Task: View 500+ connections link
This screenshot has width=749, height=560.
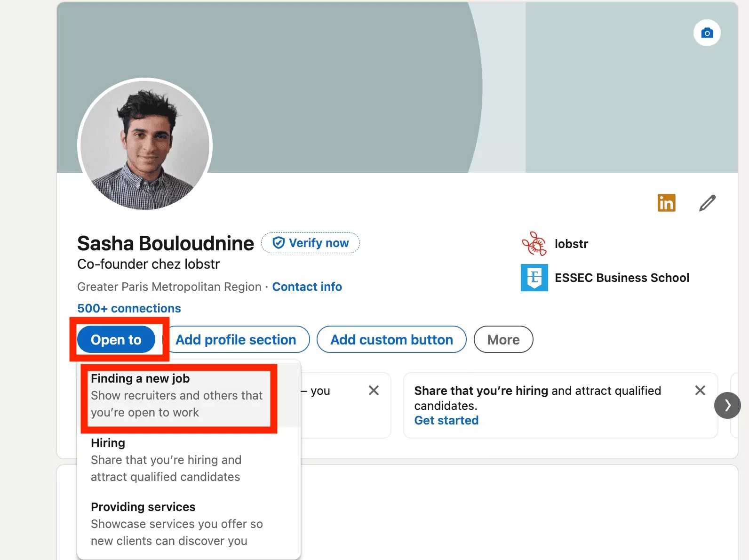Action: click(x=129, y=308)
